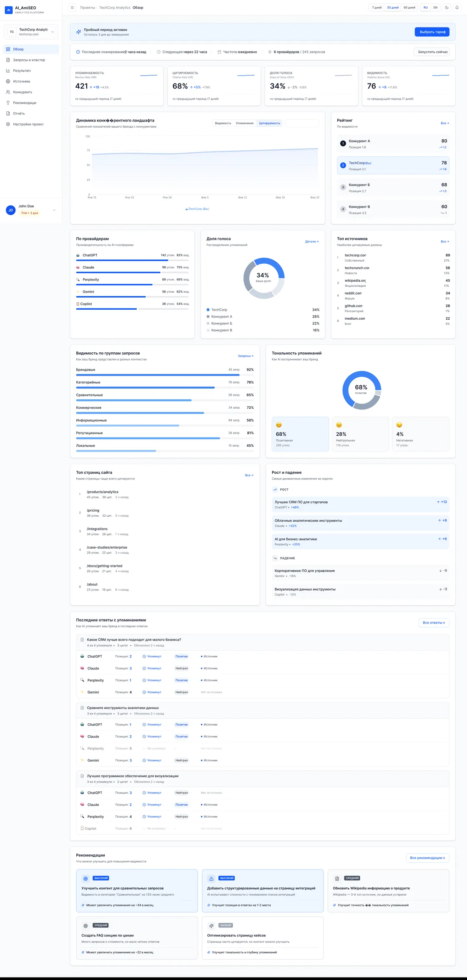Click the Выбрать тариф button
The width and height of the screenshot is (467, 980).
tap(432, 32)
